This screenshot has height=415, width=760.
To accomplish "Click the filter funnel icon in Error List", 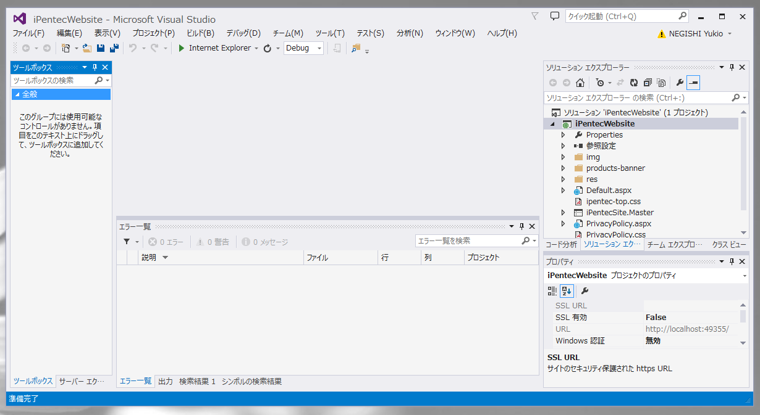I will click(x=127, y=241).
